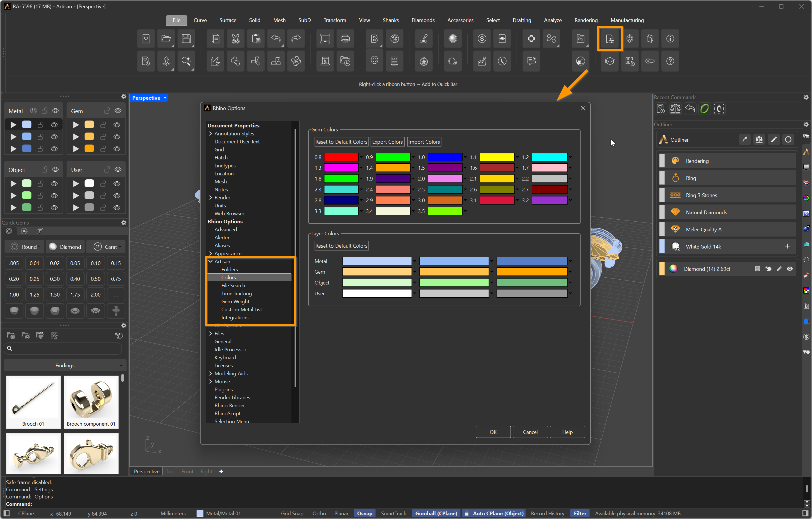Click the library search input field
This screenshot has width=812, height=519.
coord(63,348)
